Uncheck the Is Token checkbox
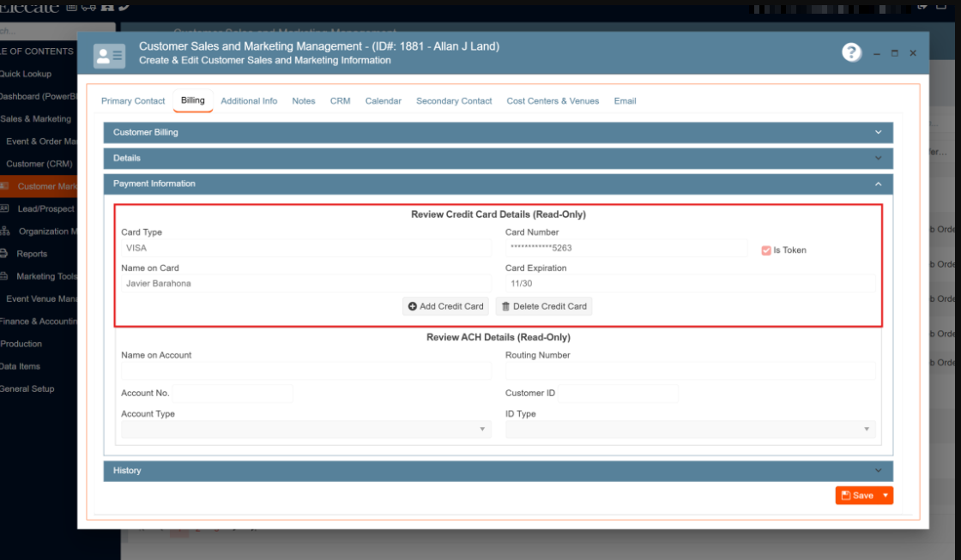Image resolution: width=961 pixels, height=560 pixels. point(766,250)
